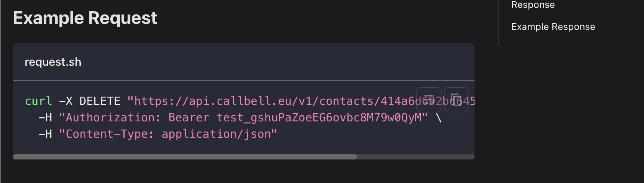Click the DELETE method keyword in code
Screen dimensions: 644x183
100,101
